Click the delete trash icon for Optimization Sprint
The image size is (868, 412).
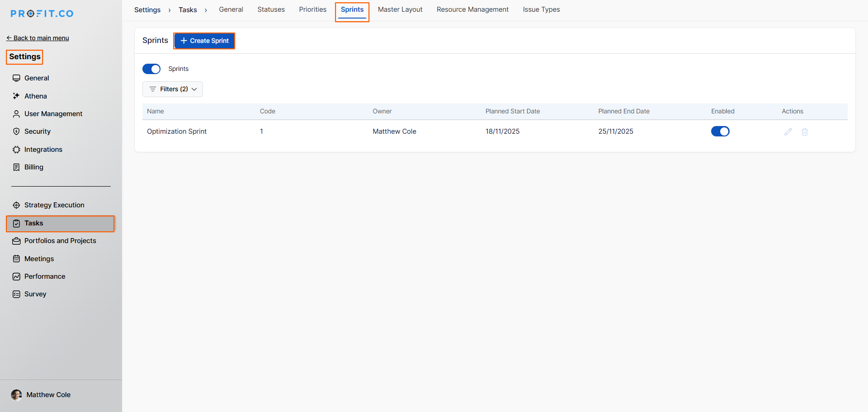pos(805,132)
